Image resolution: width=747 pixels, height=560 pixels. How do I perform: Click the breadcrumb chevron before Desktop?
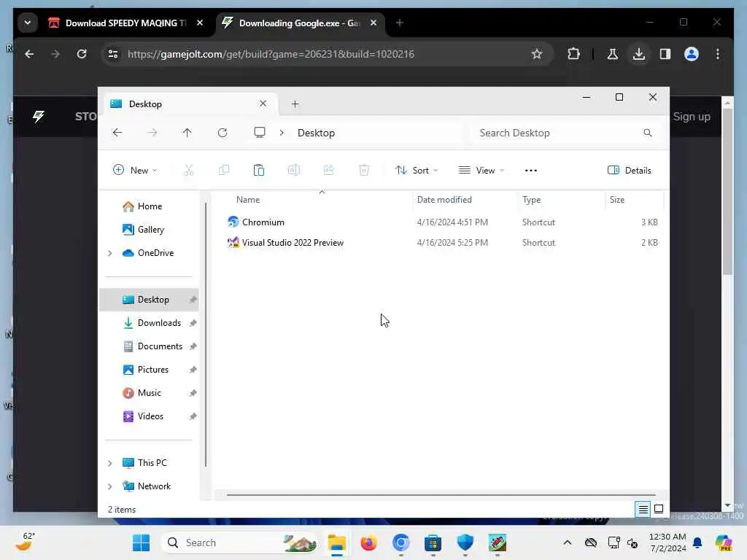(282, 133)
